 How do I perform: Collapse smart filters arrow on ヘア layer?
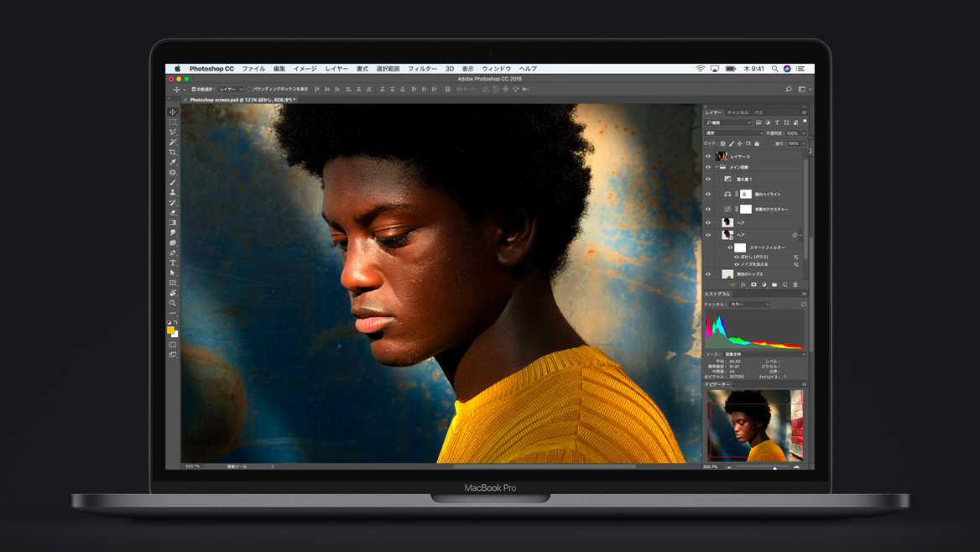click(800, 235)
